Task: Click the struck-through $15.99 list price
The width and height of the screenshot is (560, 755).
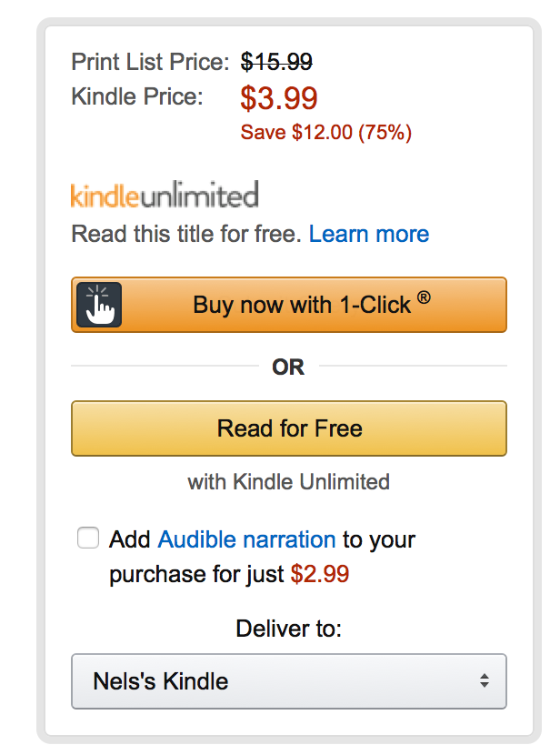Action: click(276, 62)
